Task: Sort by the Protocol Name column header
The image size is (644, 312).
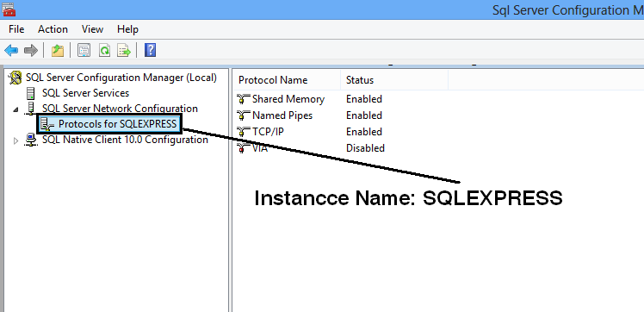Action: (287, 80)
